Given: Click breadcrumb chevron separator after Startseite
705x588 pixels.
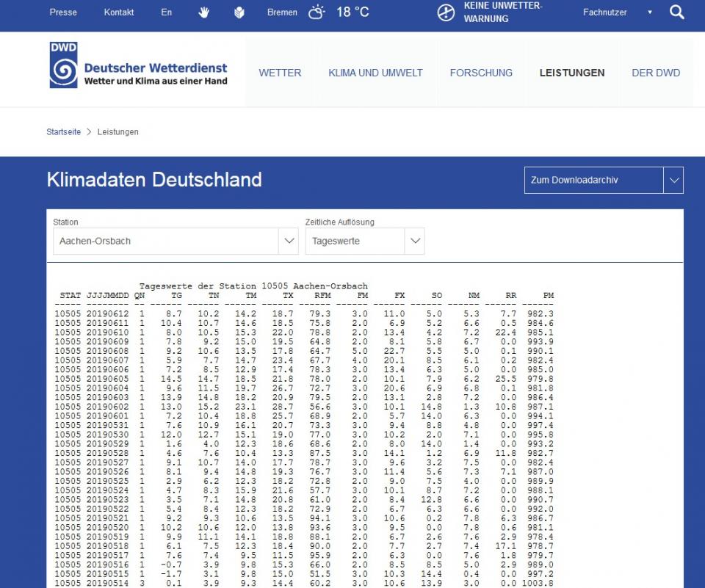Looking at the screenshot, I should pos(89,132).
